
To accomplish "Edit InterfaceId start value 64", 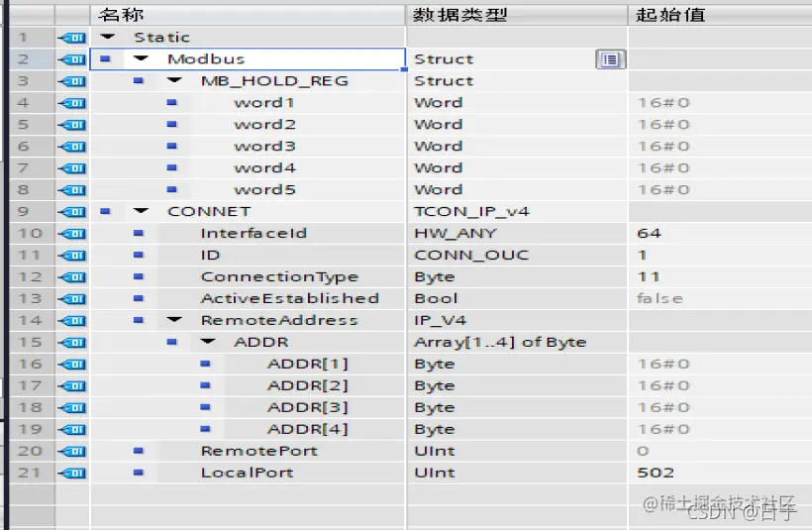I will 720,234.
